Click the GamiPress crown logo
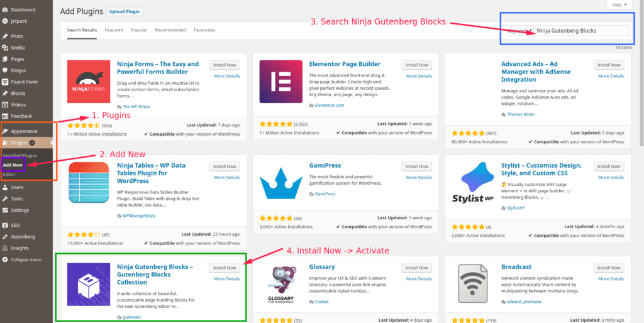Viewport: 644px width, 323px height. pos(281,183)
